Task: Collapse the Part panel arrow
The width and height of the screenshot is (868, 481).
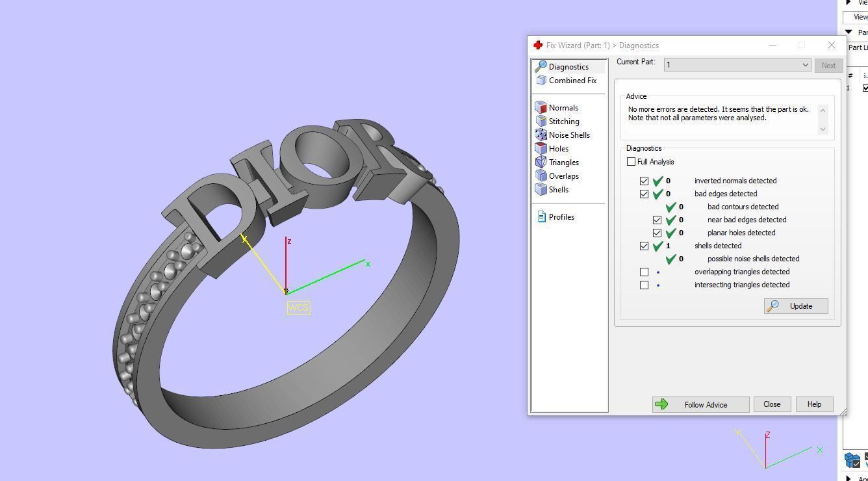Action: [849, 32]
